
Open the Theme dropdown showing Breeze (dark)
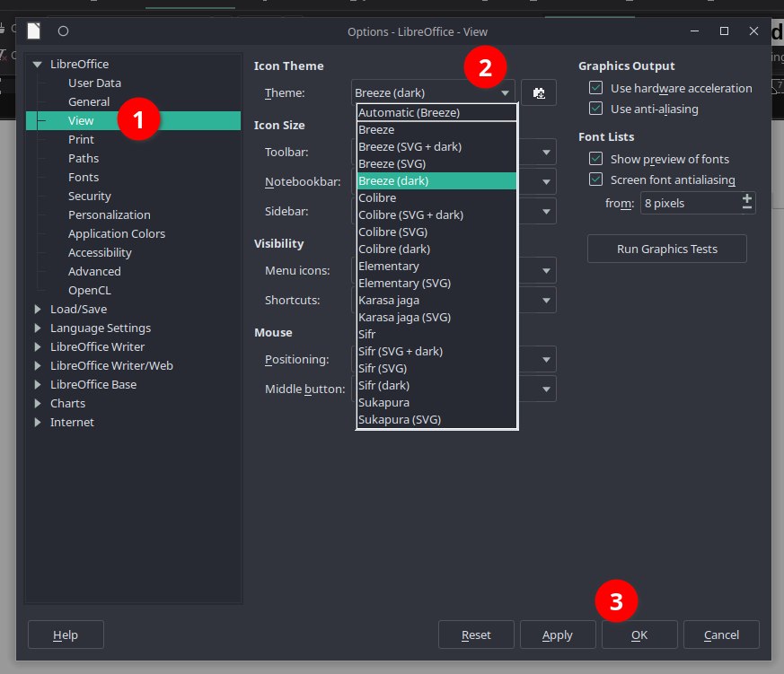point(433,93)
